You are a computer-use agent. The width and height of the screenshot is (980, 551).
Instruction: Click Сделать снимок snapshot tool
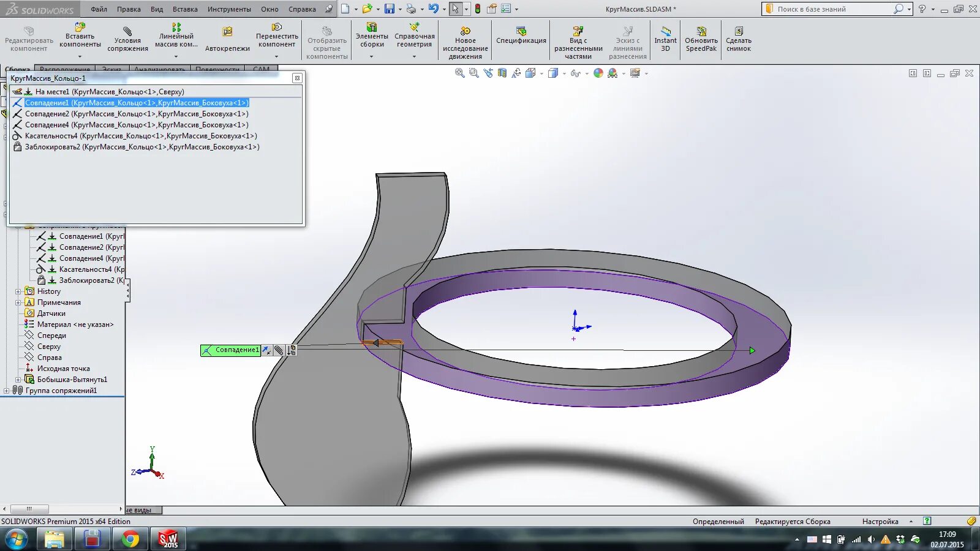739,40
